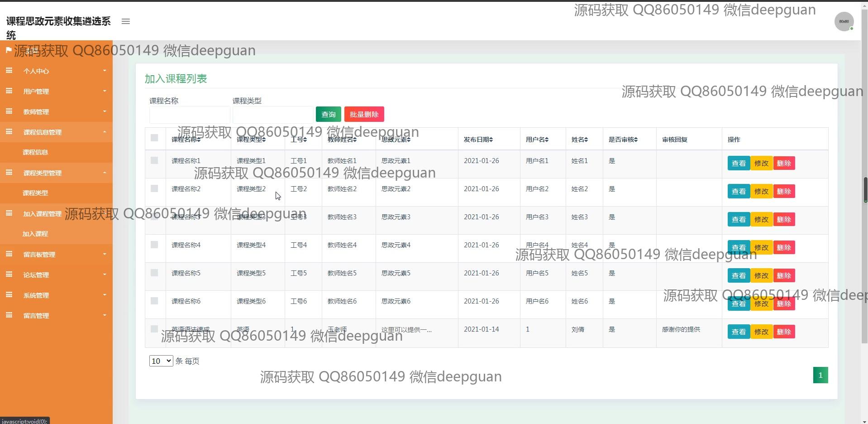
Task: Open 课程类型 submenu item
Action: (35, 193)
